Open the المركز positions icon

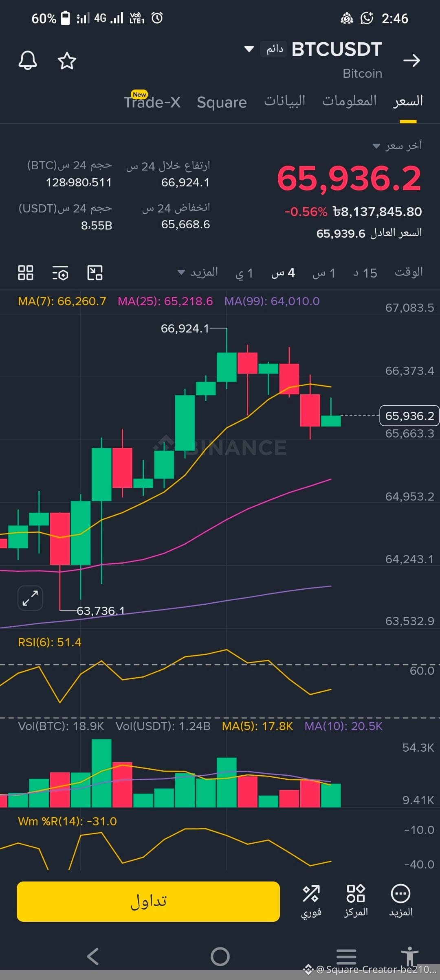pos(356,901)
